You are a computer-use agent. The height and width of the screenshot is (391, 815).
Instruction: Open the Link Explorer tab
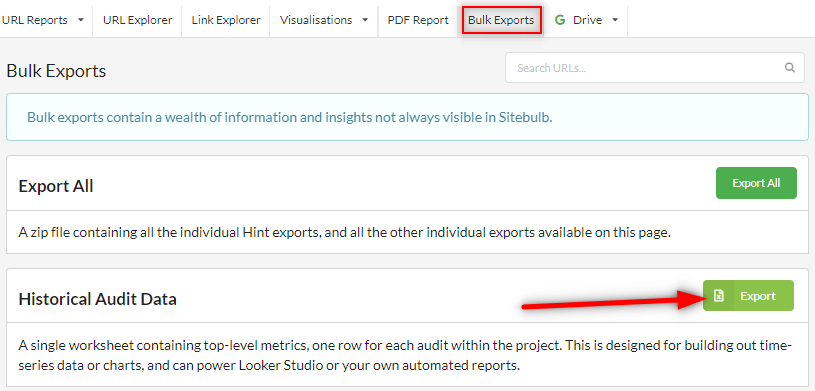pos(226,20)
